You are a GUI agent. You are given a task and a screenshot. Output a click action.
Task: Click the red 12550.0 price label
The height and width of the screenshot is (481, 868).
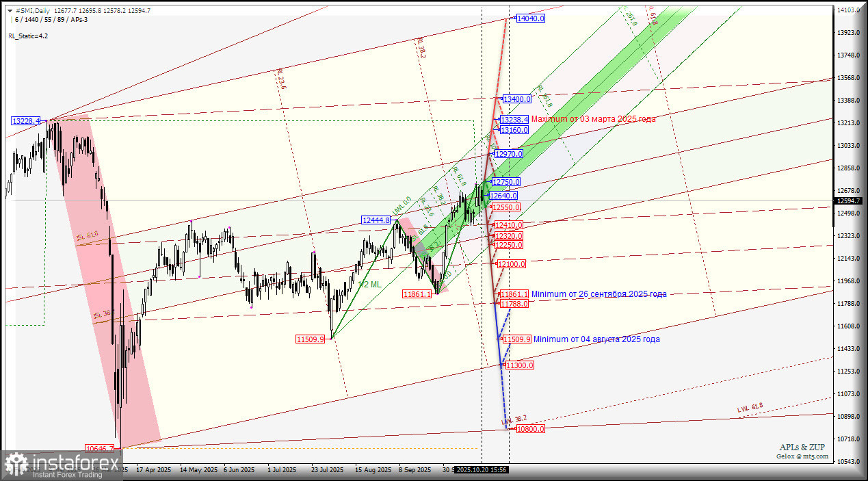[x=507, y=207]
